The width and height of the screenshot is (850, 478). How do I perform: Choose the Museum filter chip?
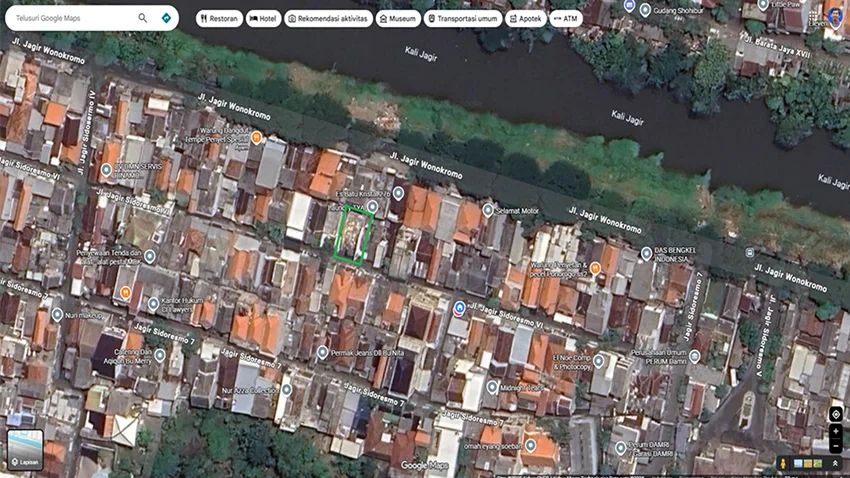[x=398, y=18]
